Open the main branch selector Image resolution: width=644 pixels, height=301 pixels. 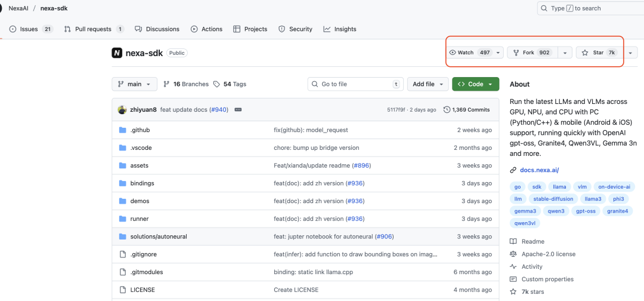pos(134,84)
